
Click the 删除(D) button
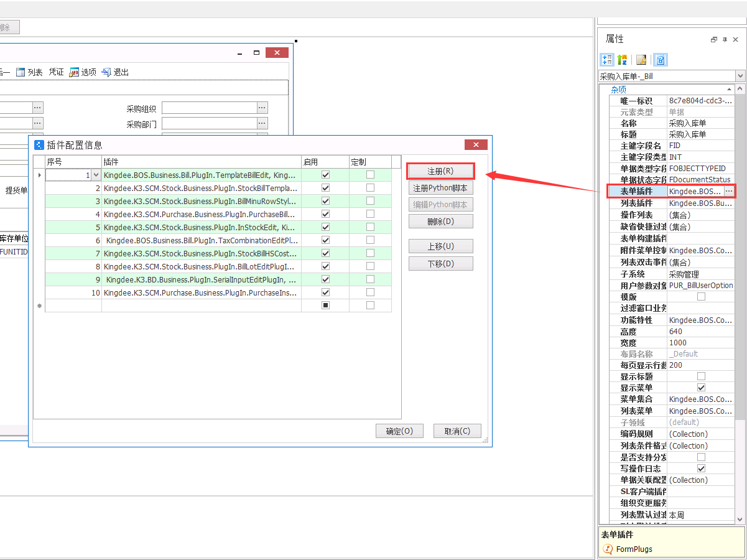[440, 222]
